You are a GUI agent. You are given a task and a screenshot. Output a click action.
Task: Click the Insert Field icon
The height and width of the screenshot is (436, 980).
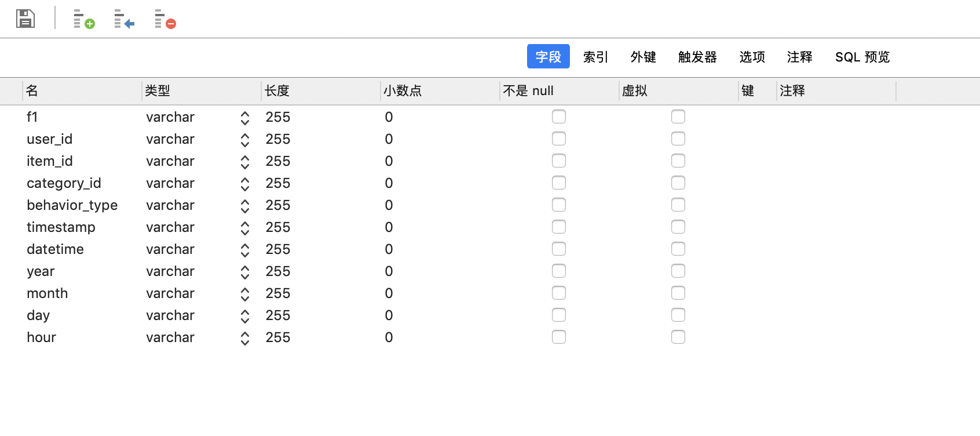[125, 19]
